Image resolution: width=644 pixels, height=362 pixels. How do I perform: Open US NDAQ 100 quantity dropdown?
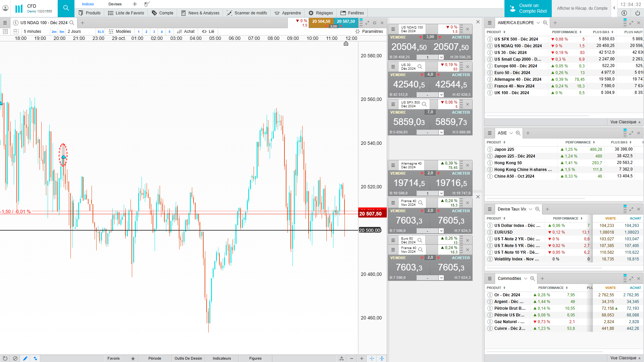click(441, 57)
